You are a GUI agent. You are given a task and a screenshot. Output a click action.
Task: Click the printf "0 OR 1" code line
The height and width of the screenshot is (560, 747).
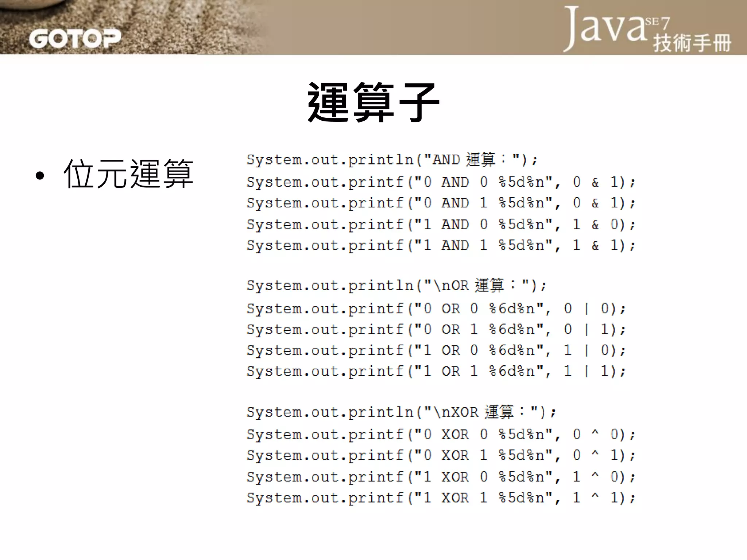click(x=436, y=330)
